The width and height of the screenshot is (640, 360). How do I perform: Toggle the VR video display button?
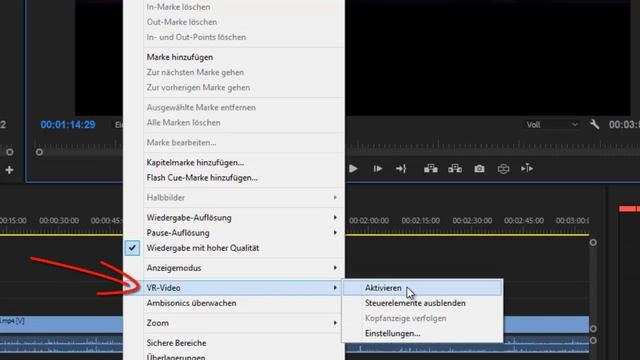tap(503, 169)
